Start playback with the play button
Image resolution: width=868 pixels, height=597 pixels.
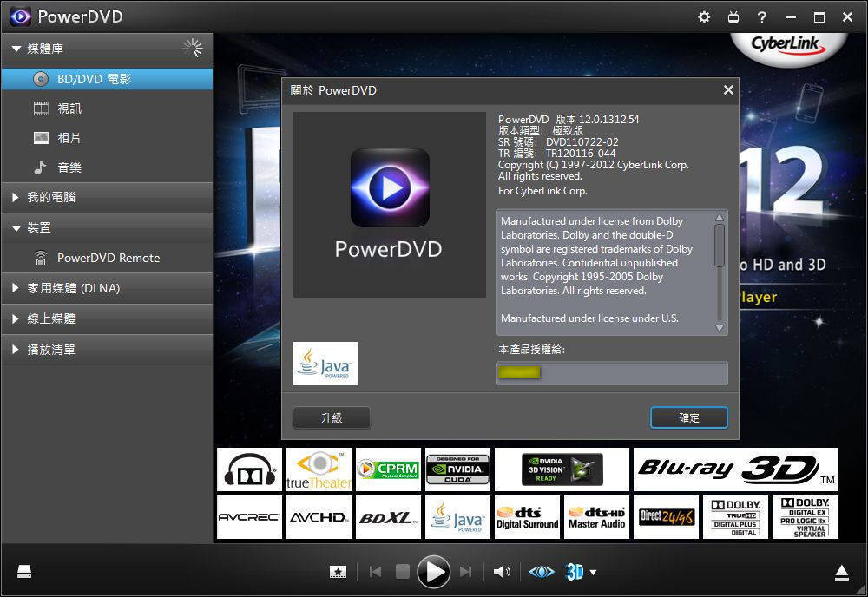tap(433, 572)
